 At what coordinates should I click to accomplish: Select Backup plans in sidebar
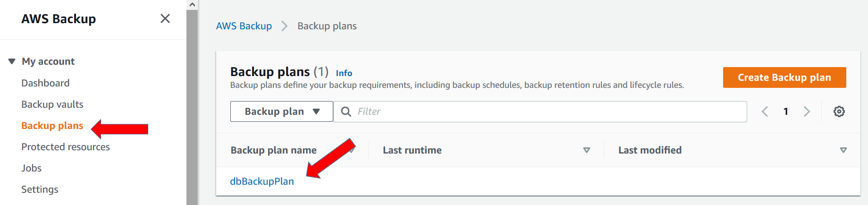tap(52, 126)
